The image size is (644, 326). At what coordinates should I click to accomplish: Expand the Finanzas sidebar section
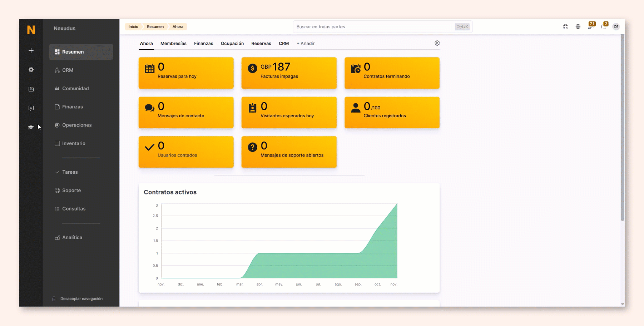tap(73, 107)
